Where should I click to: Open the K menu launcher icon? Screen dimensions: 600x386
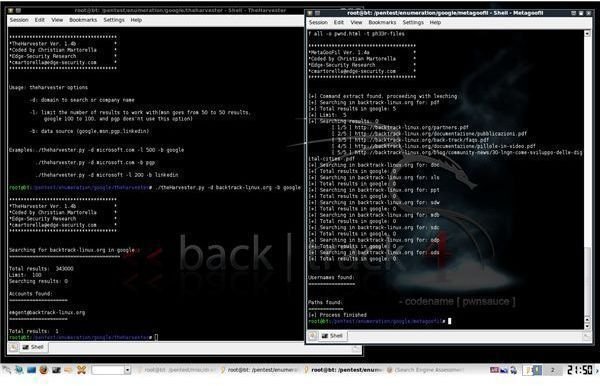click(7, 370)
